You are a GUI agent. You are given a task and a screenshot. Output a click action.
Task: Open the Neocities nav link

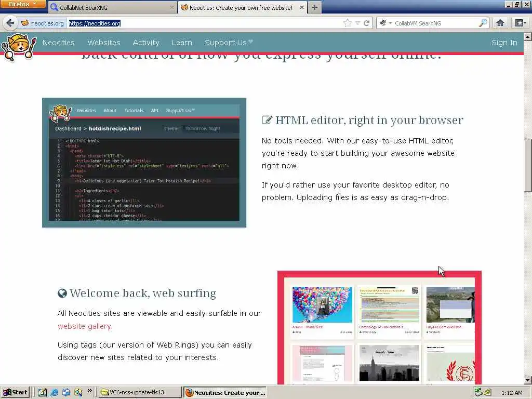coord(58,43)
